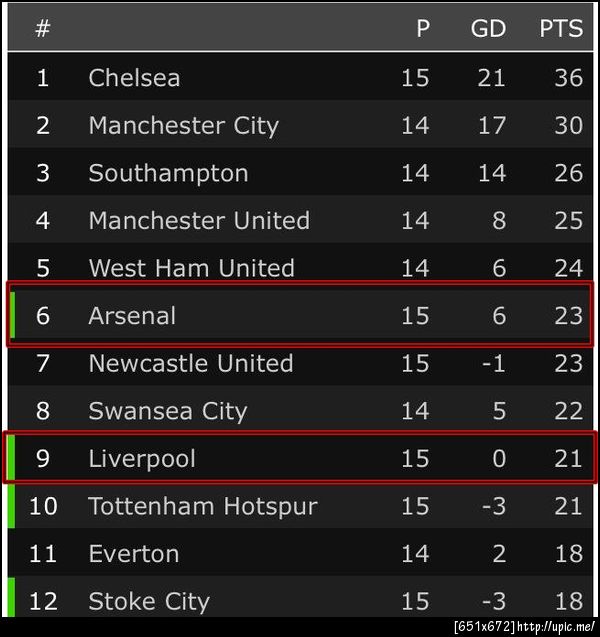The width and height of the screenshot is (600, 637).
Task: Sort by the GD column header
Action: [488, 29]
